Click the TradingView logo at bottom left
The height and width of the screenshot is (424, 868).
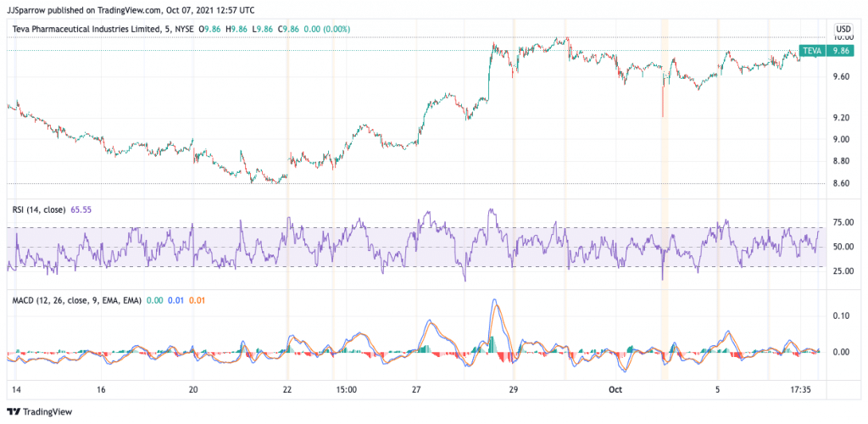click(x=39, y=412)
